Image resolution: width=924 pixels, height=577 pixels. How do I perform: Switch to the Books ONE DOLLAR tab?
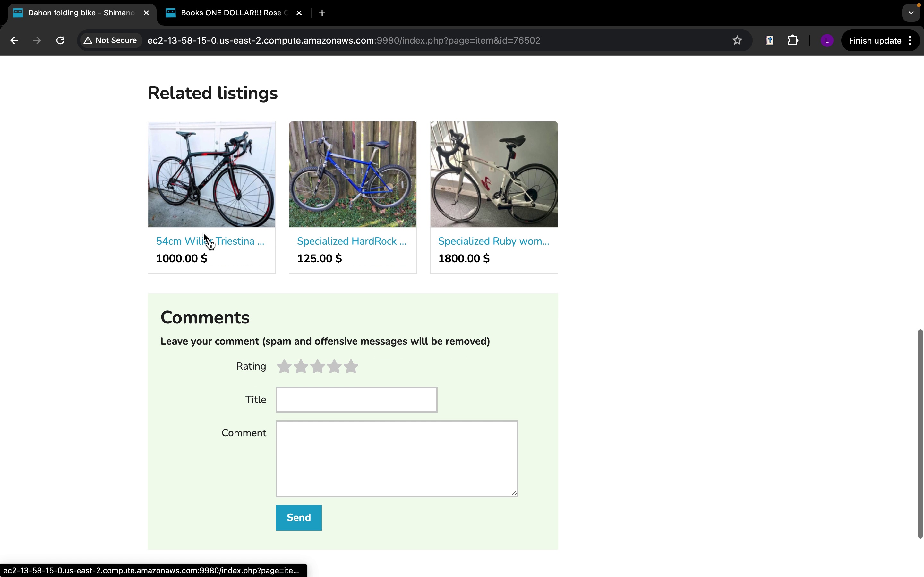coord(229,13)
